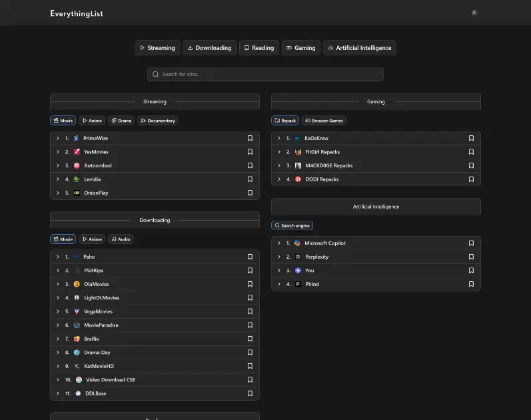Click the Braflix favicon
The image size is (531, 420).
[x=77, y=339]
